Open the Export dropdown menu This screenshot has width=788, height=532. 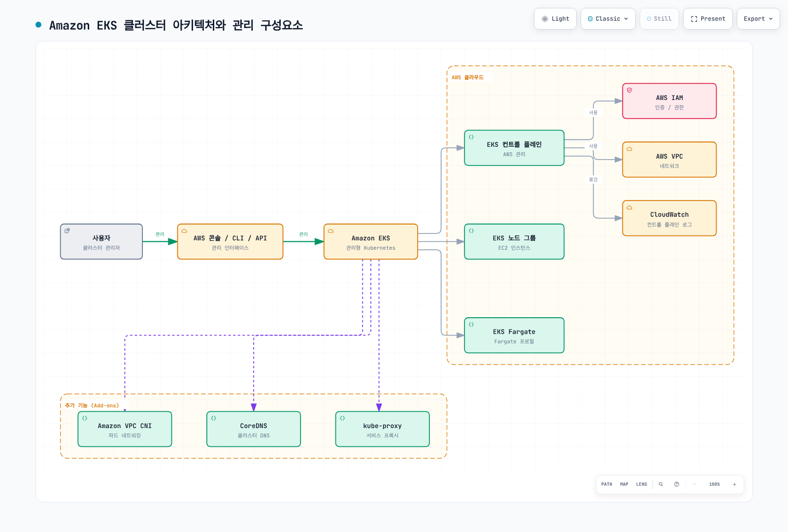[758, 19]
